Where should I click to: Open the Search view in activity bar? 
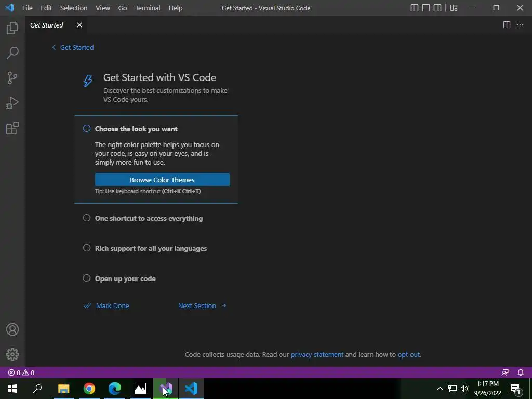(12, 53)
